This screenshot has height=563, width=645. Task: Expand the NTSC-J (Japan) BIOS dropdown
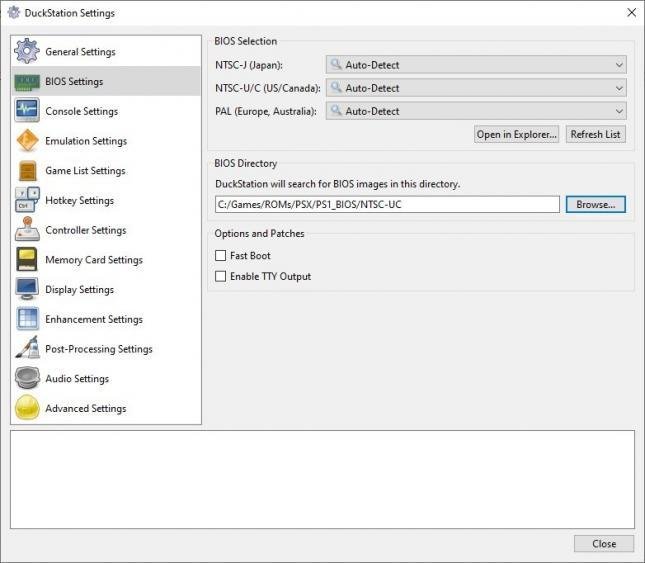[476, 65]
